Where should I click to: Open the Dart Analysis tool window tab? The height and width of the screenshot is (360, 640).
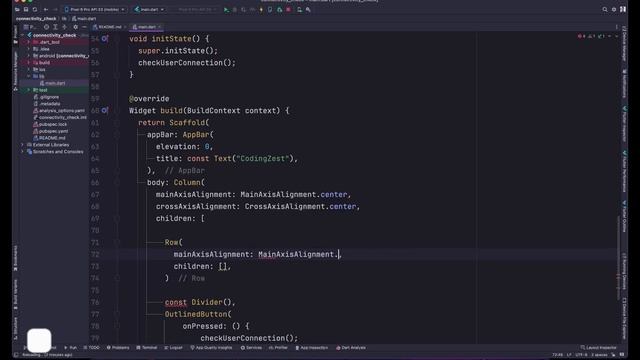[351, 348]
